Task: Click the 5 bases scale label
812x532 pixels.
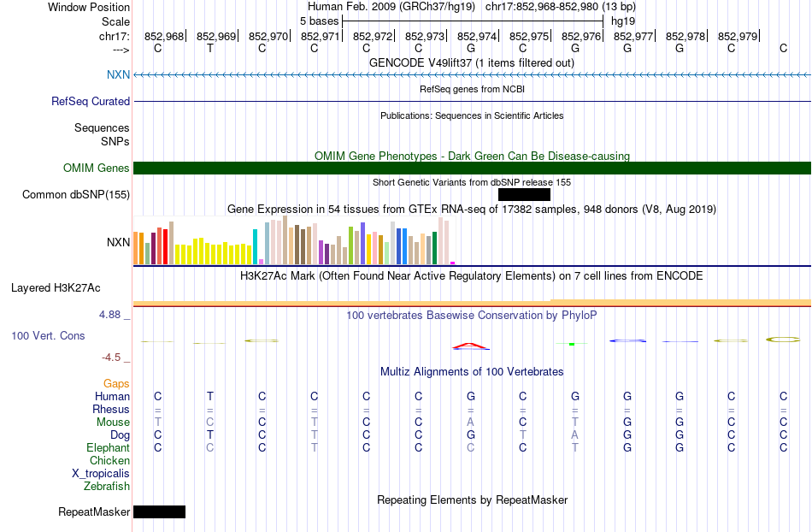Action: tap(319, 21)
